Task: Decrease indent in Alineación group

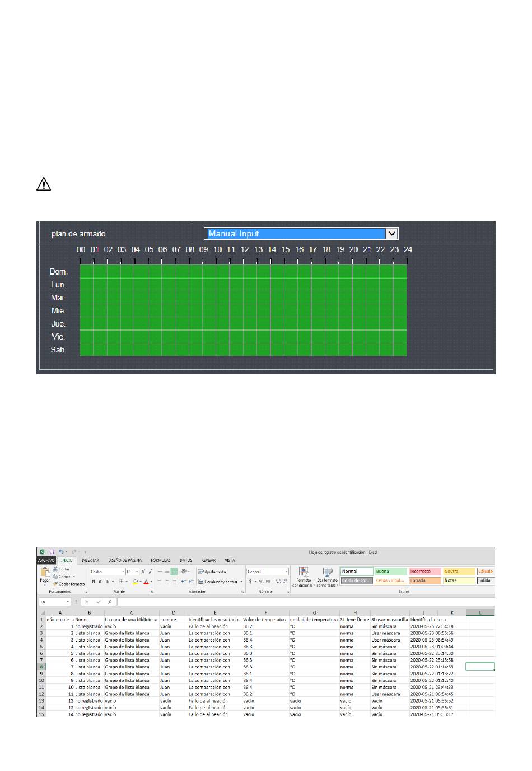Action: pyautogui.click(x=184, y=582)
